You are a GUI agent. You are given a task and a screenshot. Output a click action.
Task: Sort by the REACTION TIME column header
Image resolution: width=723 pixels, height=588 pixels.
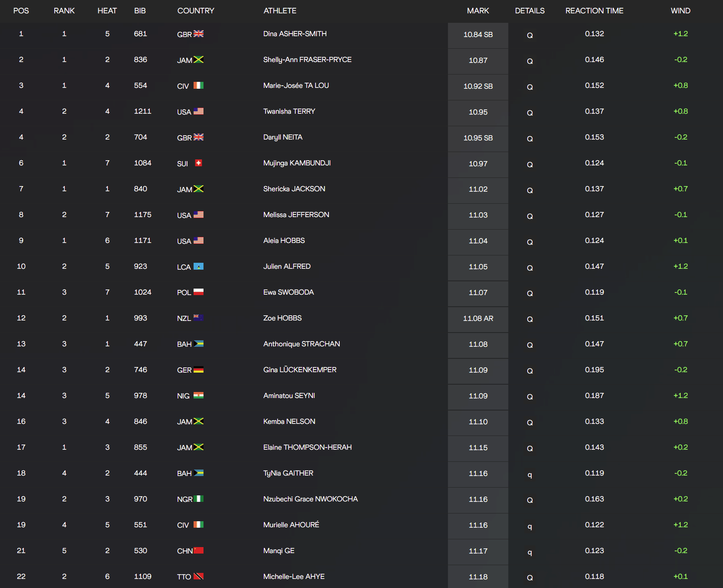pyautogui.click(x=594, y=11)
